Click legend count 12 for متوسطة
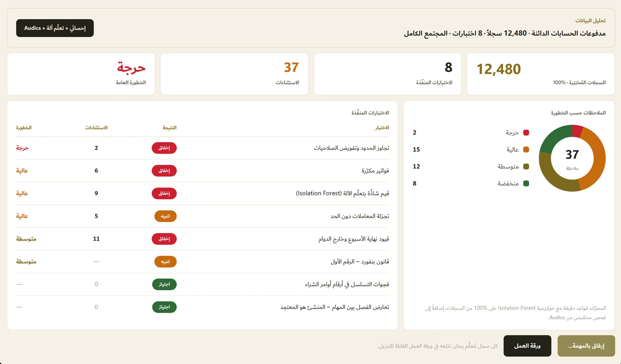This screenshot has height=364, width=621. 416,166
